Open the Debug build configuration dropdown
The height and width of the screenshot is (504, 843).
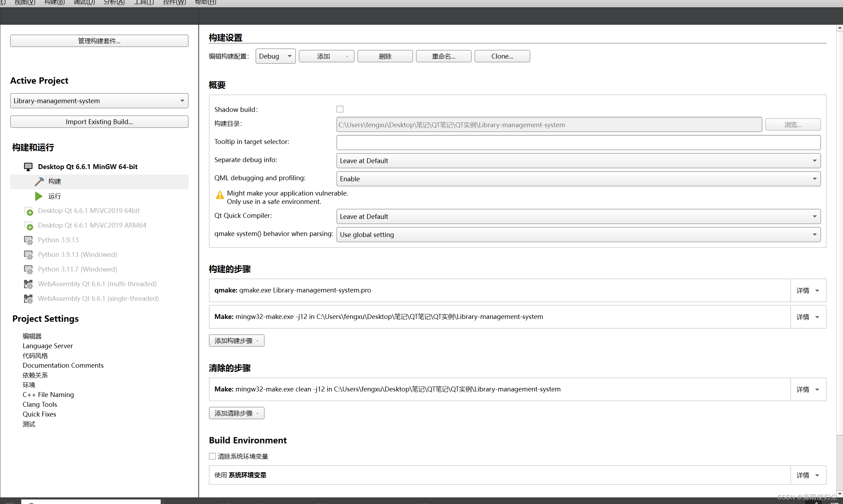tap(275, 56)
